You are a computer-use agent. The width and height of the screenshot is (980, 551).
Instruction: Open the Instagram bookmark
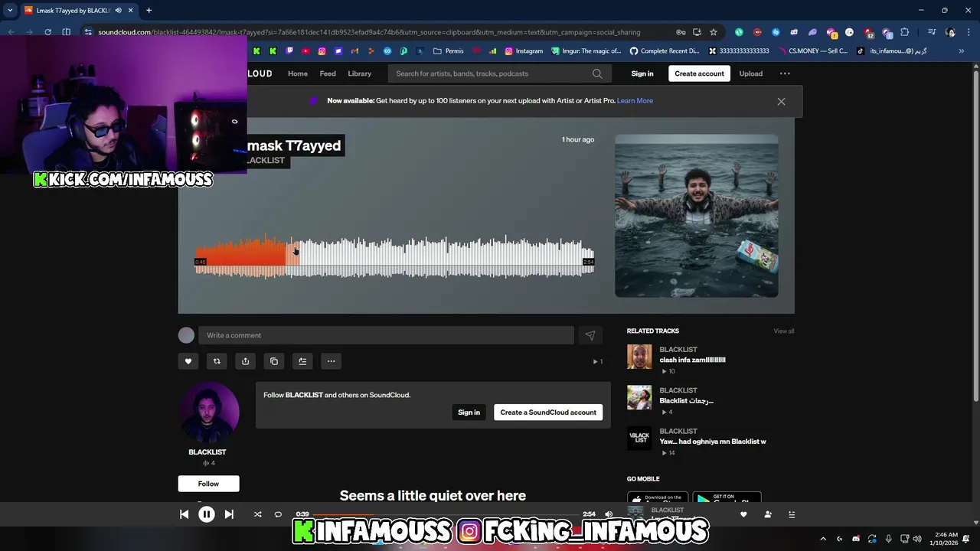pyautogui.click(x=524, y=51)
